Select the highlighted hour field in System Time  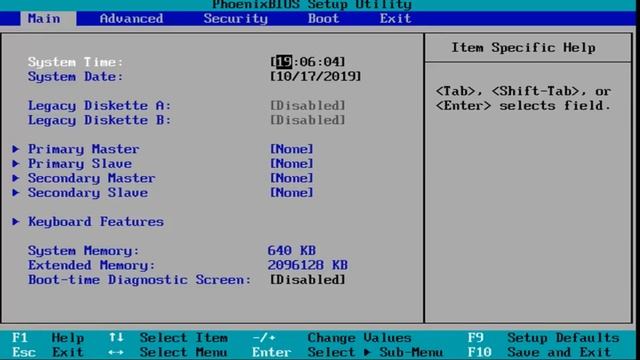(284, 62)
